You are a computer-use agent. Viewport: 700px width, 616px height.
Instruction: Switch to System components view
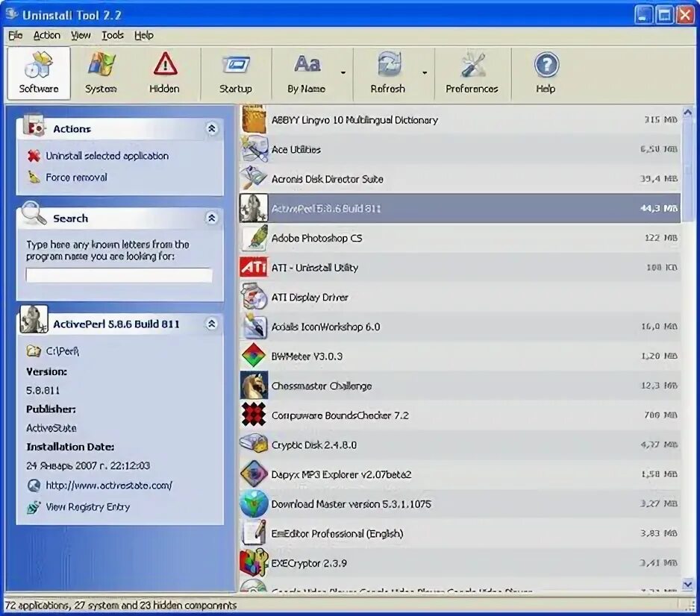pos(101,74)
